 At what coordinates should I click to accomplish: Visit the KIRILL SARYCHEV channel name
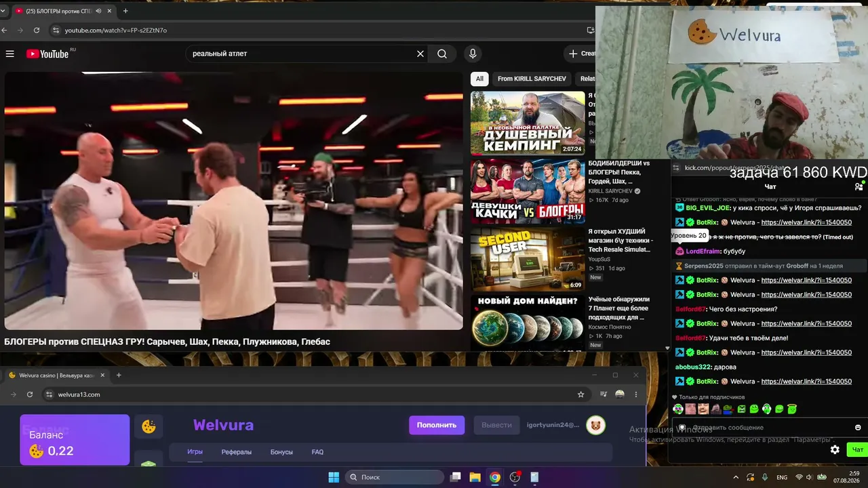pyautogui.click(x=610, y=191)
